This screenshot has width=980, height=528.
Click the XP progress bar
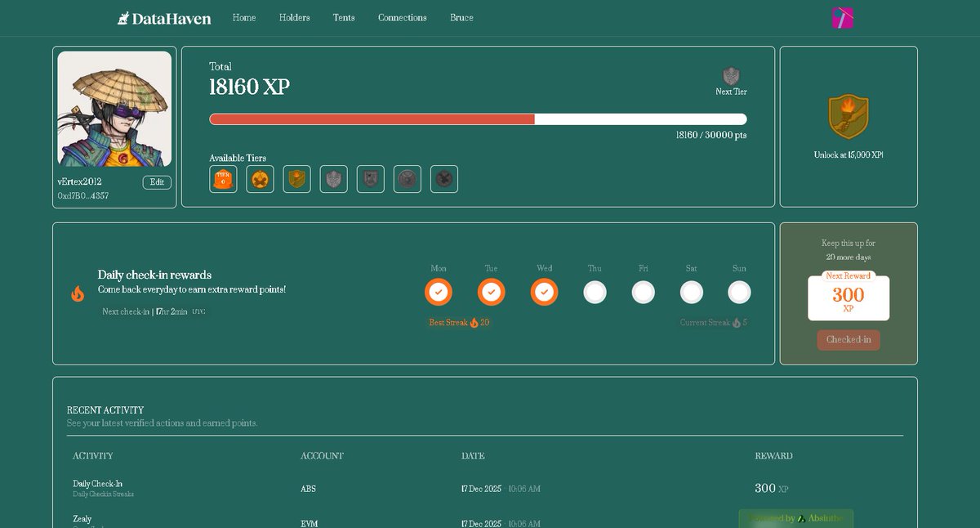pos(478,119)
